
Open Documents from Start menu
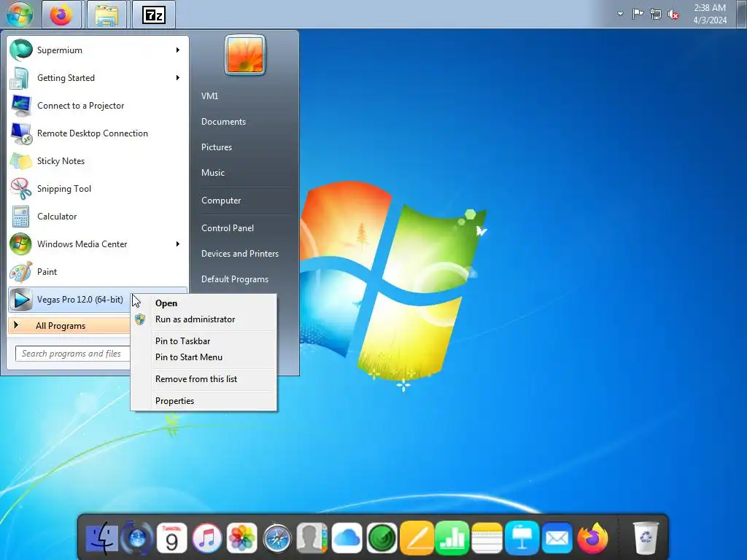coord(223,122)
